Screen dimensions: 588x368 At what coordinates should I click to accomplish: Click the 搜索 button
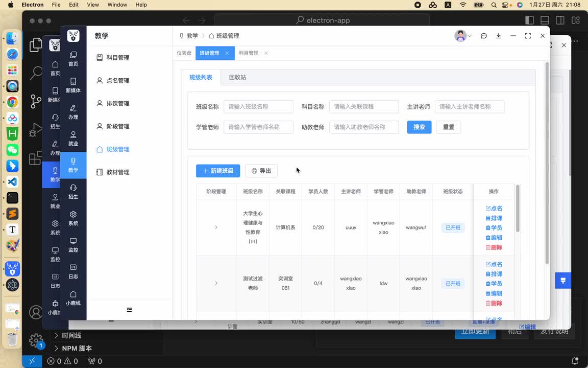[419, 127]
